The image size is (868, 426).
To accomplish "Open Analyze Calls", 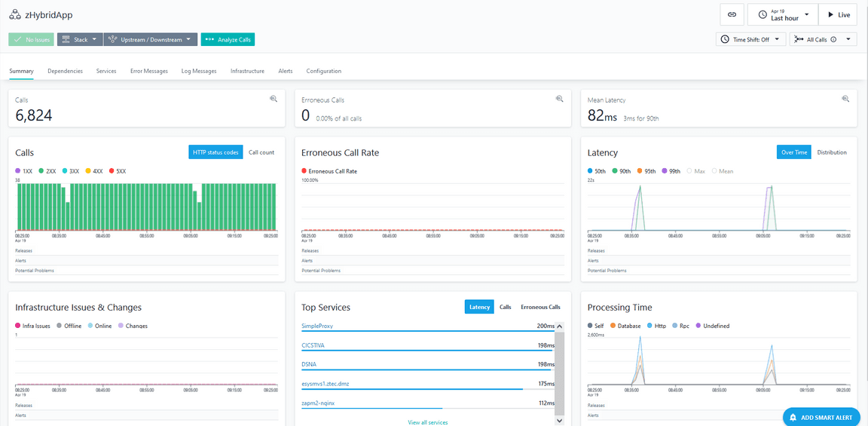I will pos(228,39).
